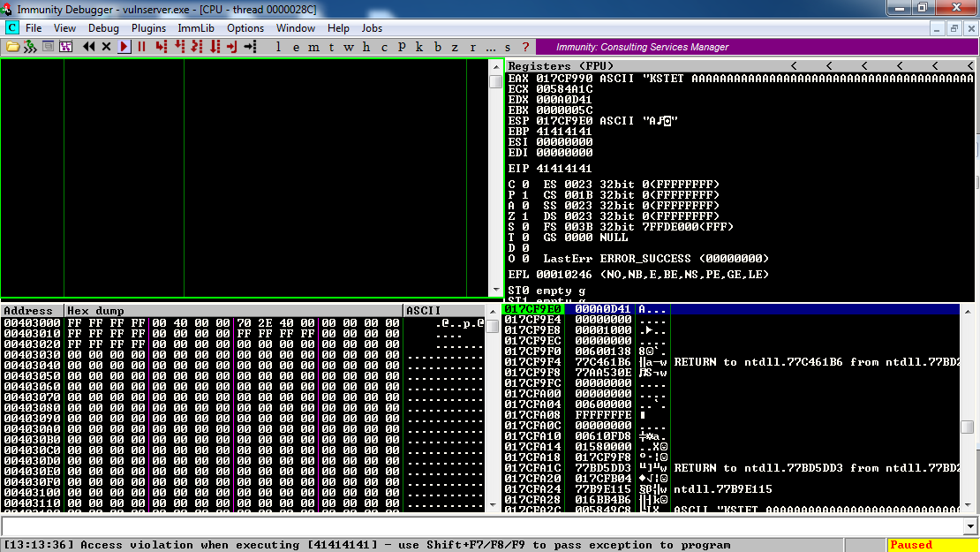Click the Immunity Consulting Services Manager banner
980x552 pixels.
tap(643, 47)
